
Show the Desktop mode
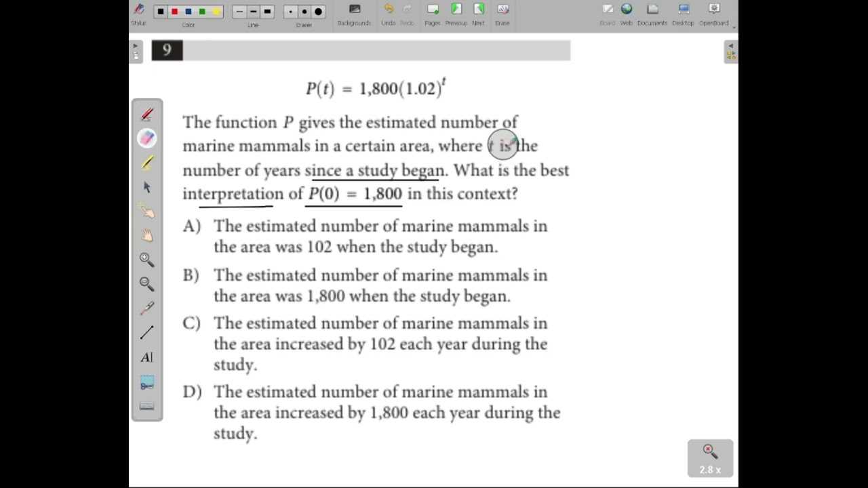click(684, 14)
